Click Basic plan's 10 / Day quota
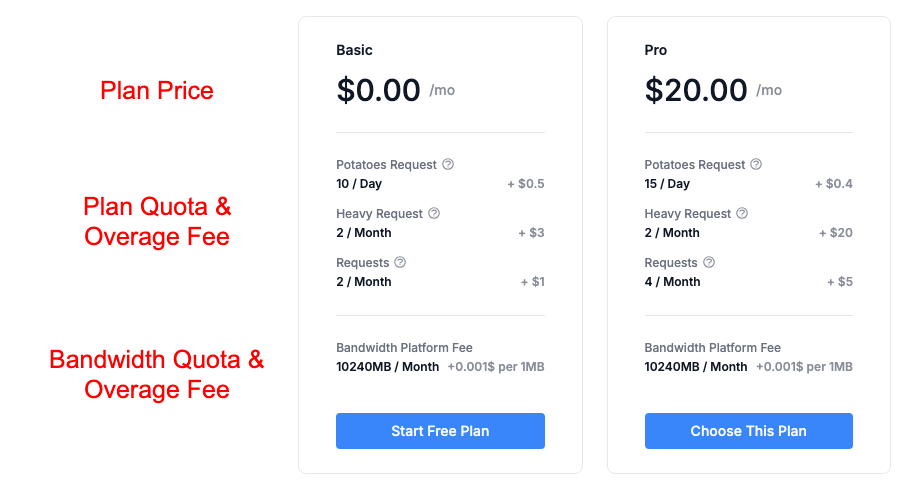The width and height of the screenshot is (906, 488). pyautogui.click(x=359, y=184)
